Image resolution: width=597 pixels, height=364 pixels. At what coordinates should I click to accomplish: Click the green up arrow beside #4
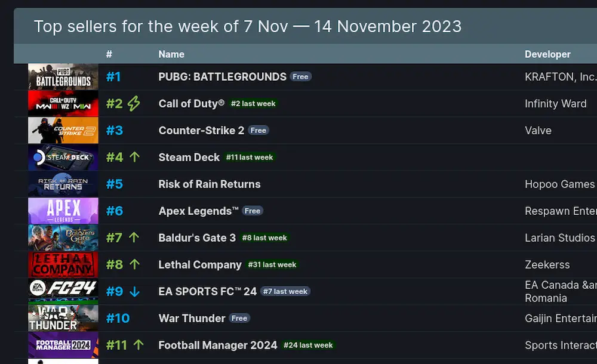pyautogui.click(x=134, y=158)
